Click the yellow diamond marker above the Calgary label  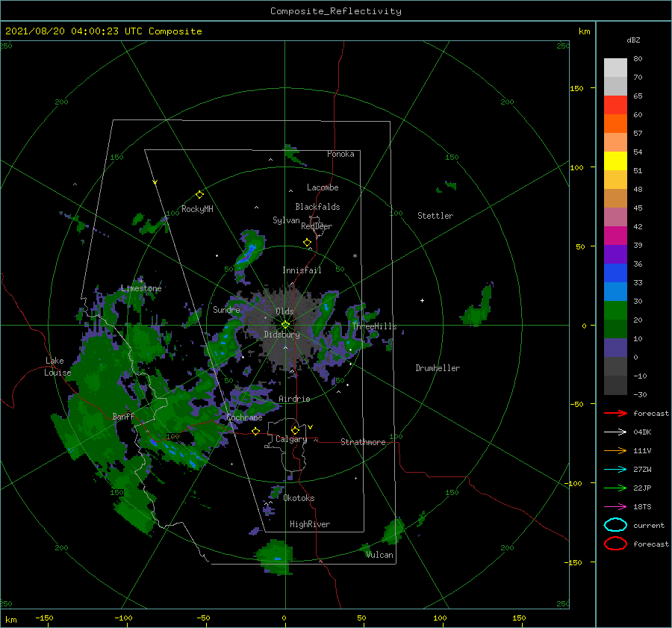point(295,430)
